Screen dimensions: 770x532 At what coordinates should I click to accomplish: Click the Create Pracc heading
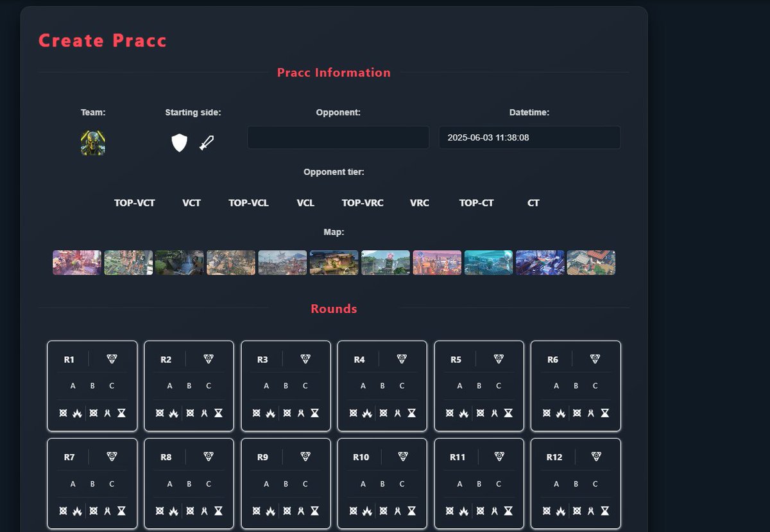pos(103,40)
